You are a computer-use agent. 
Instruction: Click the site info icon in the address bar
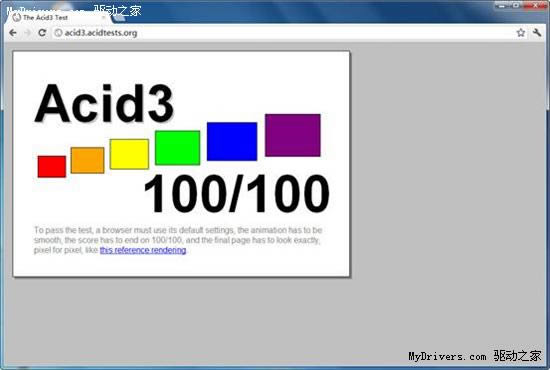coord(59,33)
